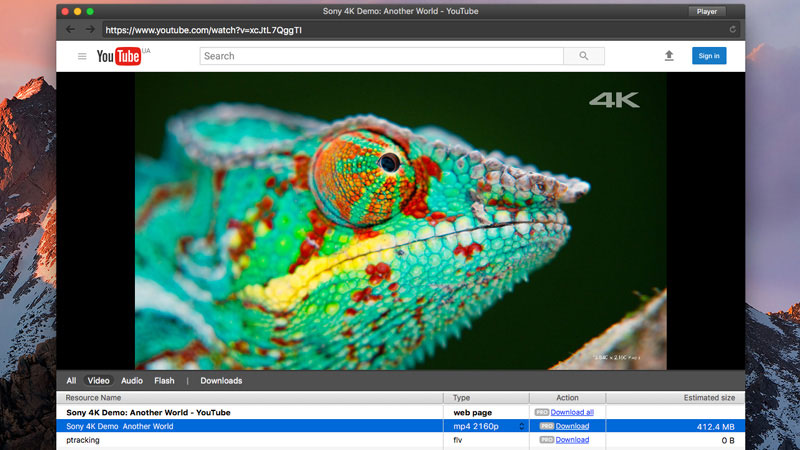Open the Downloads tab
Viewport: 800px width, 450px height.
[221, 381]
